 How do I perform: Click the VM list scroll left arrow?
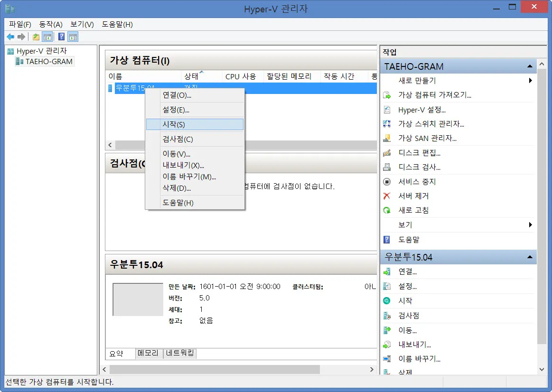click(x=110, y=145)
